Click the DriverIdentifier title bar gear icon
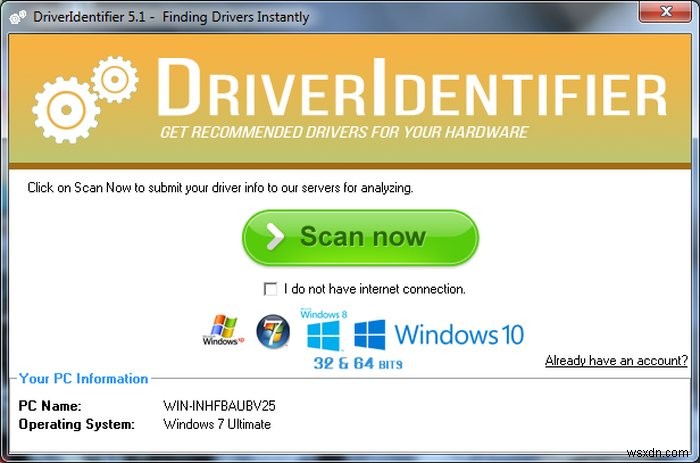 pyautogui.click(x=18, y=17)
